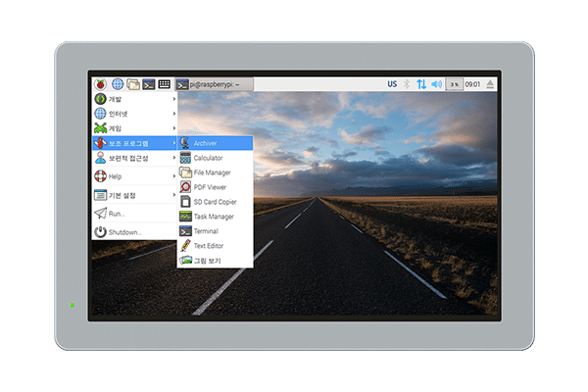Launch SD Card Copier from the submenu
588x392 pixels.
[x=216, y=202]
